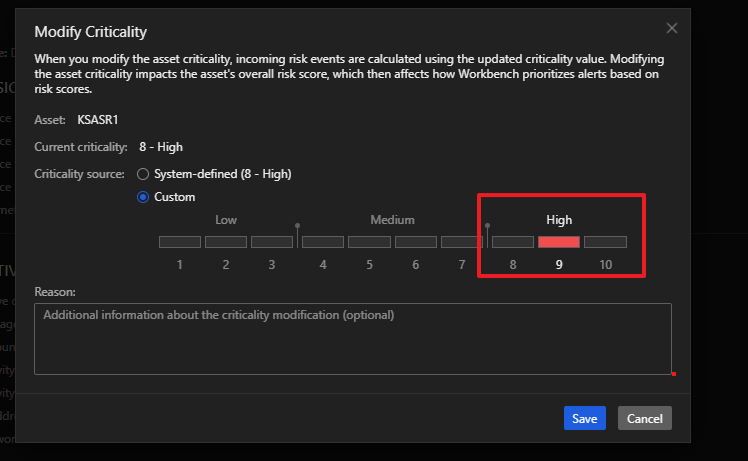Set criticality to level 1 segment

[x=180, y=242]
